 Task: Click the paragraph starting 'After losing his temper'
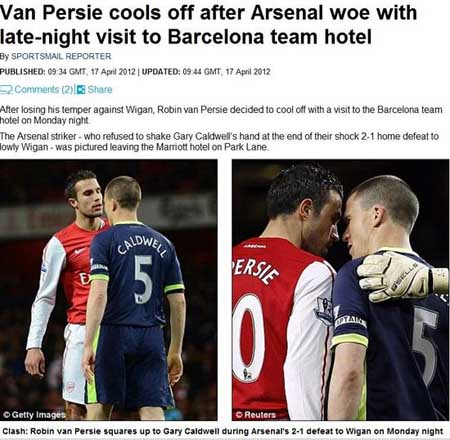(221, 115)
